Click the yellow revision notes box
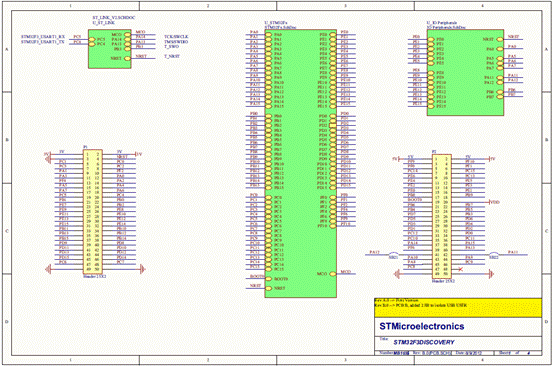553x367 pixels. point(458,308)
